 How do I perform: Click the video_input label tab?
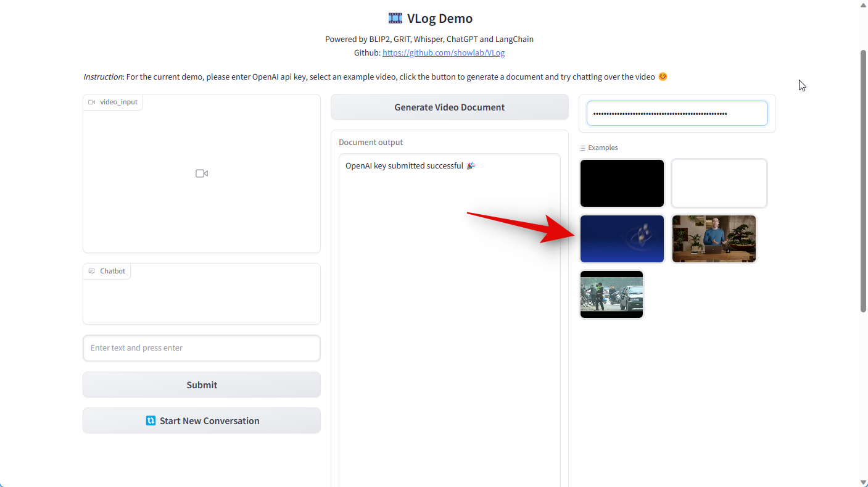[x=113, y=102]
